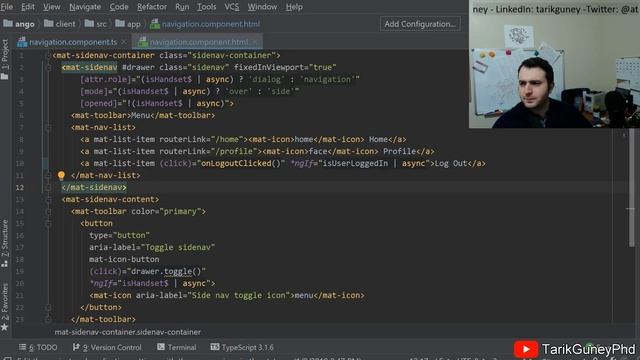640x360 pixels.
Task: Click the yellow intention lightbulb icon
Action: [x=61, y=176]
